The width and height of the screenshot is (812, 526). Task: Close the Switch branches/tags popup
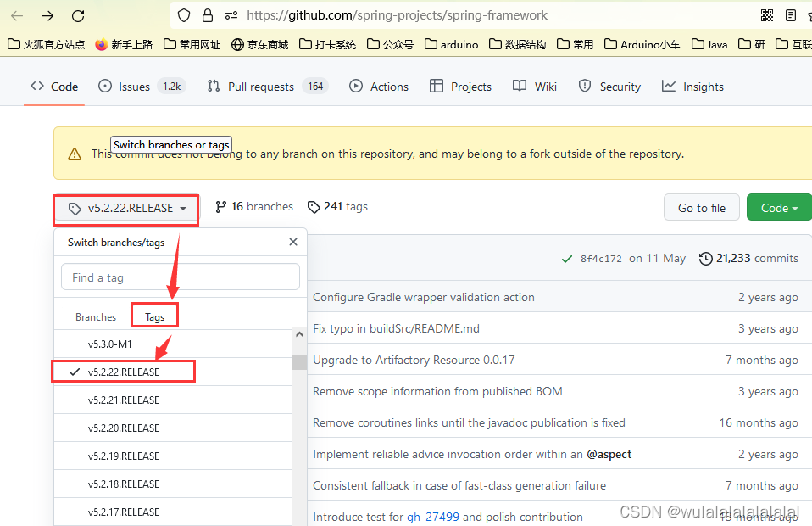[x=293, y=242]
